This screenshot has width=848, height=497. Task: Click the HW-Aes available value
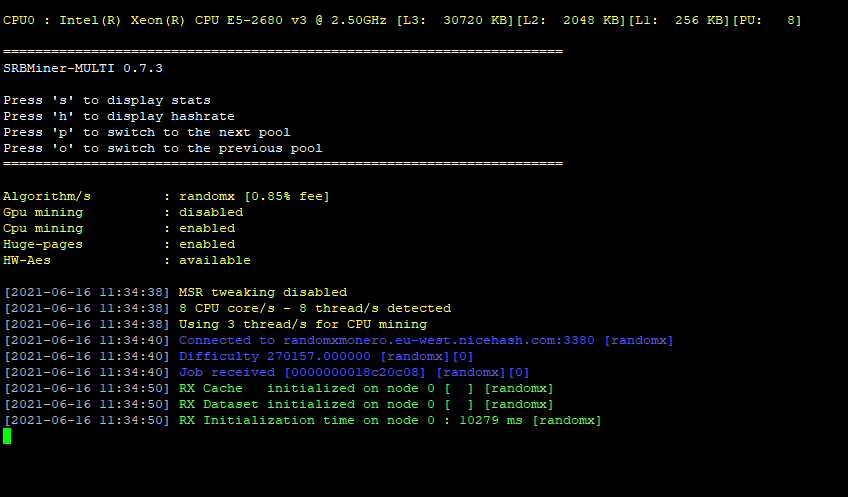215,260
